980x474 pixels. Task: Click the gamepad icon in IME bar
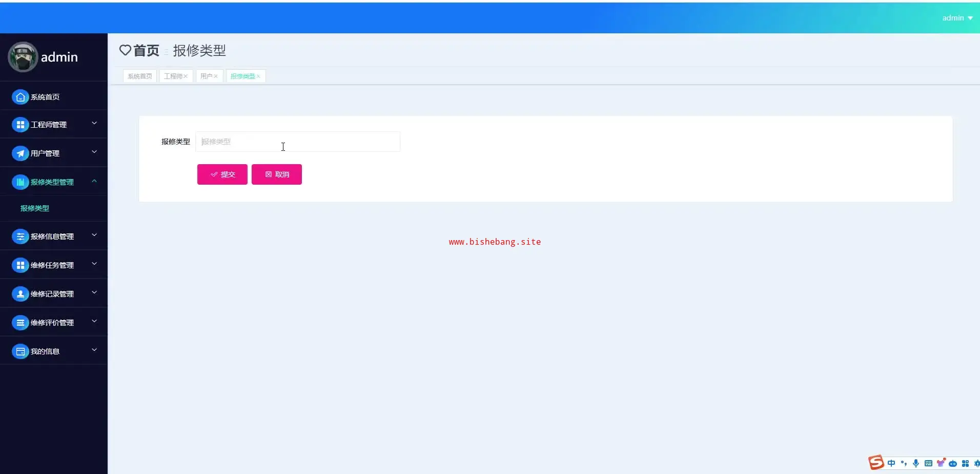tap(953, 464)
